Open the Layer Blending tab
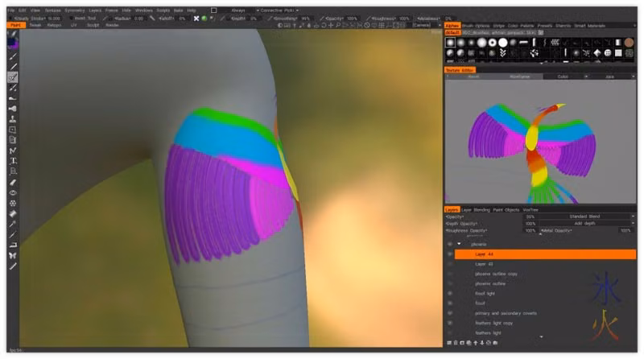 tap(476, 210)
